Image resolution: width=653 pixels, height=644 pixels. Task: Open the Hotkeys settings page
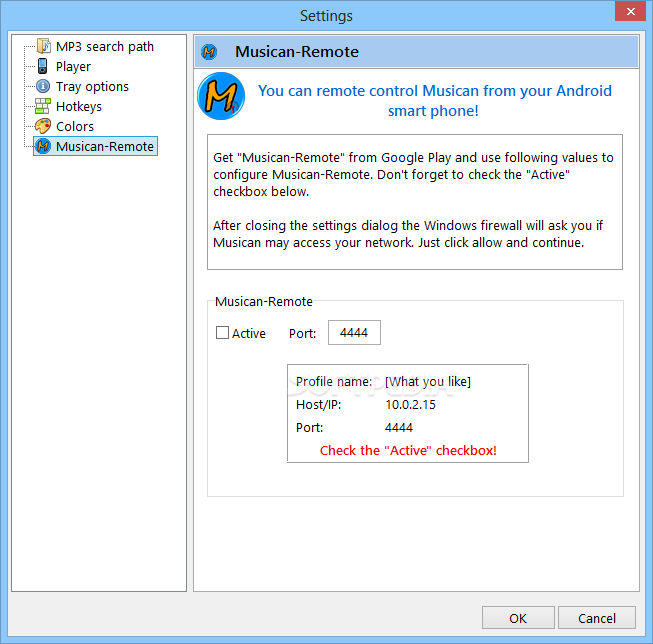coord(79,107)
